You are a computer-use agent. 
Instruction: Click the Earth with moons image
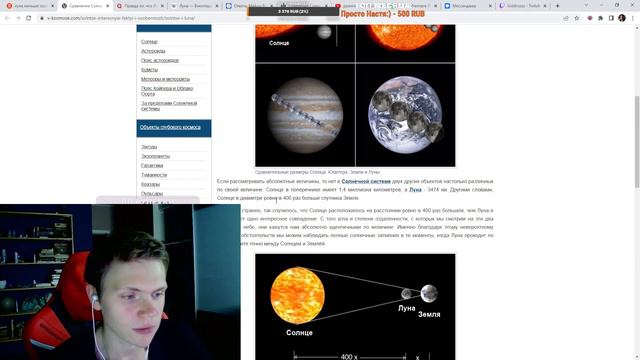[406, 115]
